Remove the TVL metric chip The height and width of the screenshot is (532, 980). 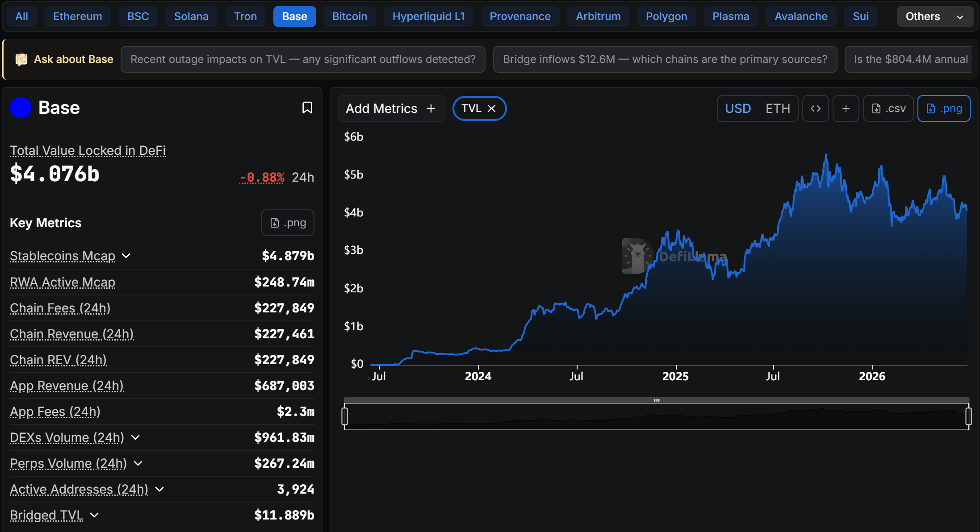pos(492,108)
